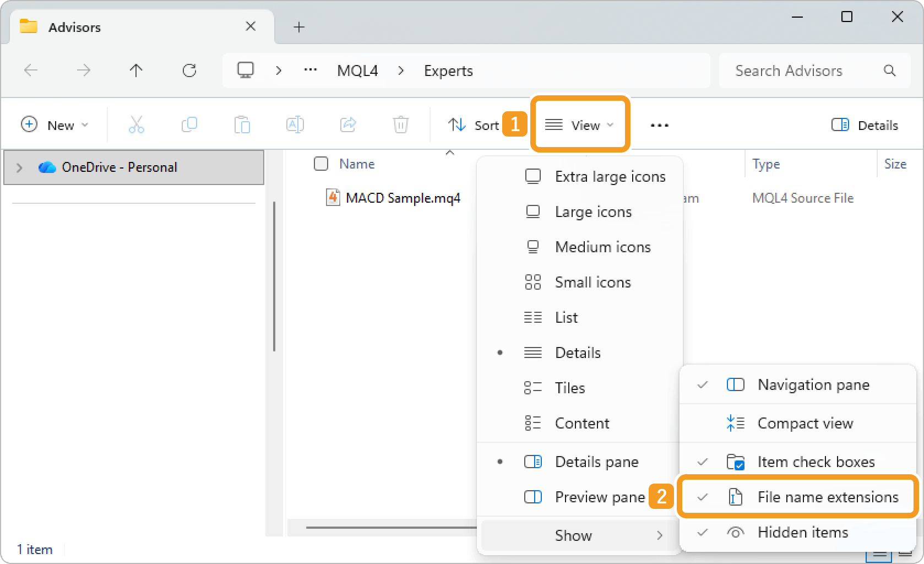
Task: Click the Sort button
Action: pos(474,125)
